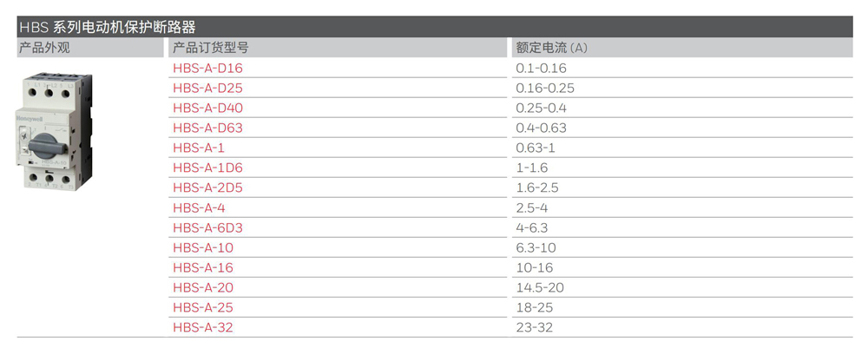The height and width of the screenshot is (355, 868).
Task: Click the HBS-A-D16 model link
Action: pos(208,68)
